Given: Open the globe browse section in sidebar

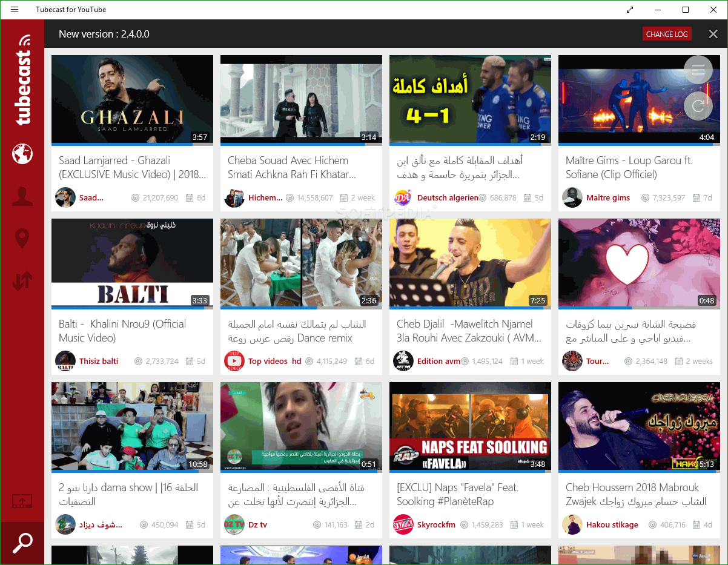Looking at the screenshot, I should 22,154.
